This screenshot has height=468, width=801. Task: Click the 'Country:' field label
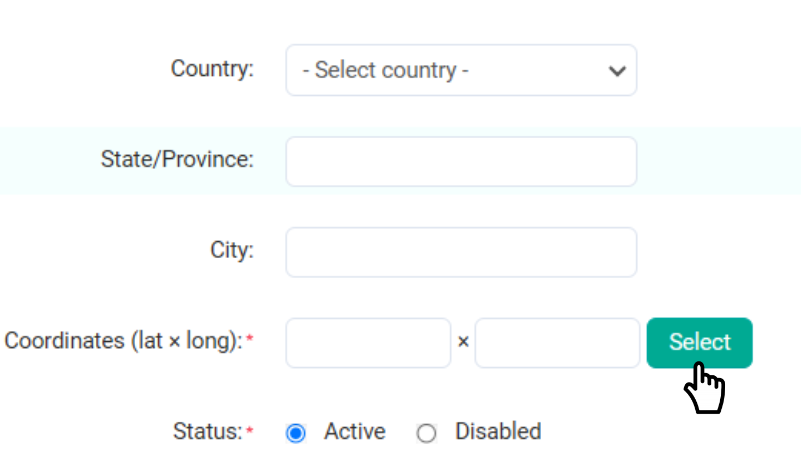point(212,69)
